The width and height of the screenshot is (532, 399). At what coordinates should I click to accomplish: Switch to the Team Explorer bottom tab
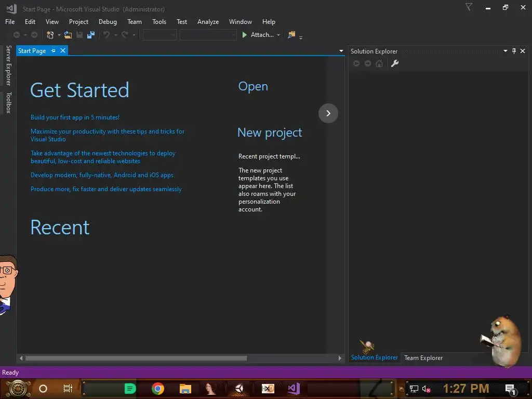[423, 358]
